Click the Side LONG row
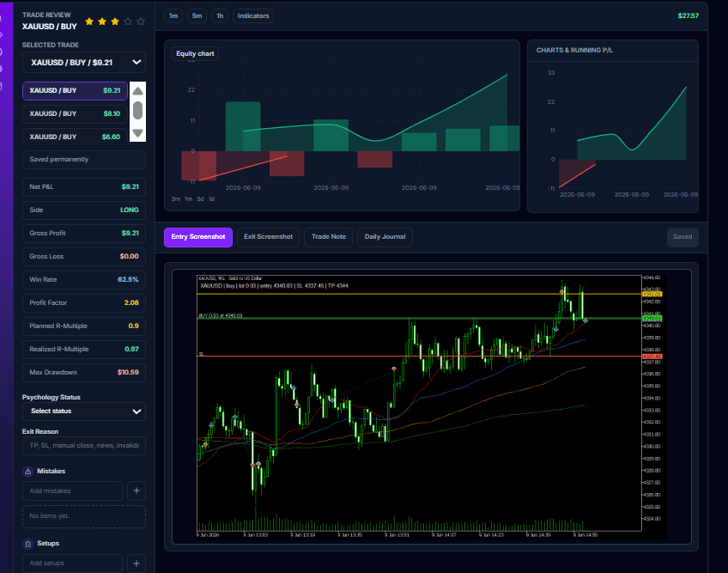 coord(84,210)
